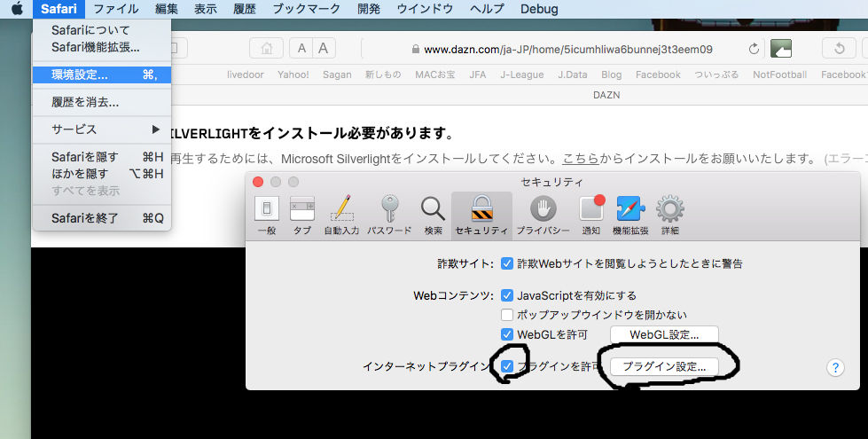868x439 pixels.
Task: Open the livedoor bookmark
Action: pyautogui.click(x=246, y=74)
